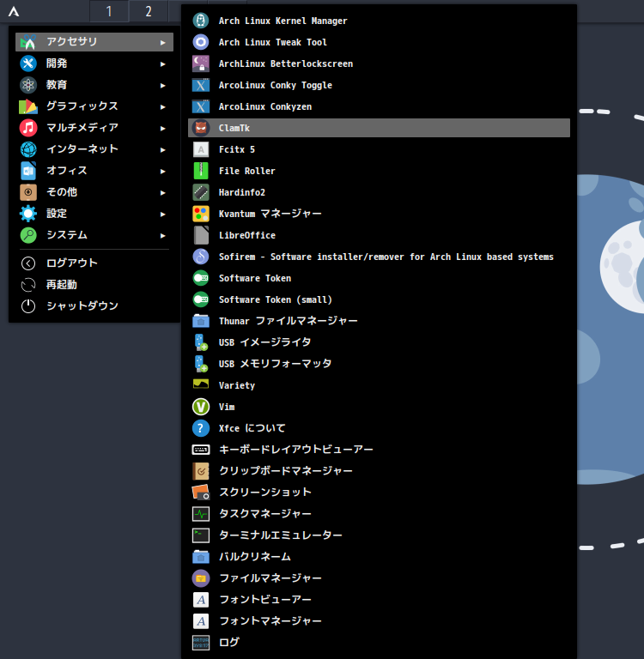Expand the 開発 submenu arrow

[163, 63]
